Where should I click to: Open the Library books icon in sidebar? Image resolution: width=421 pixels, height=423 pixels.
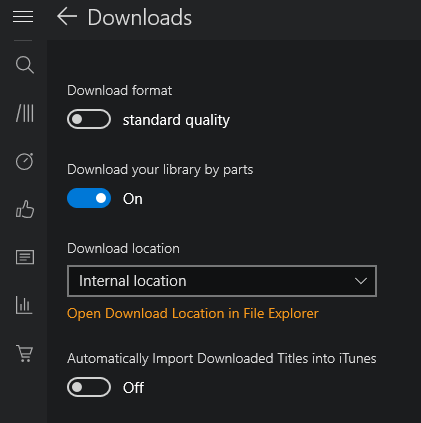(25, 113)
